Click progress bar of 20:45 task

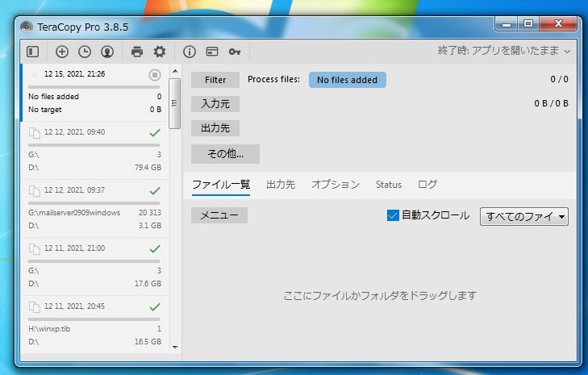[94, 319]
